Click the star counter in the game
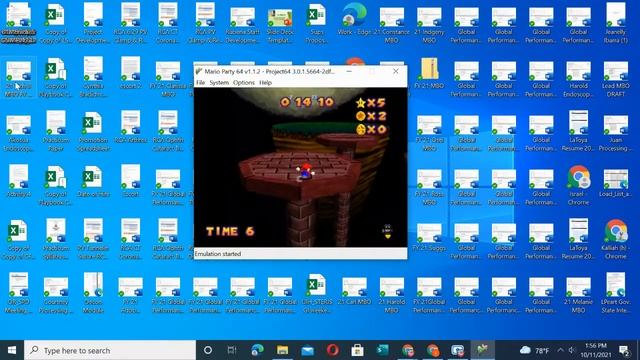640x360 pixels. [x=371, y=102]
